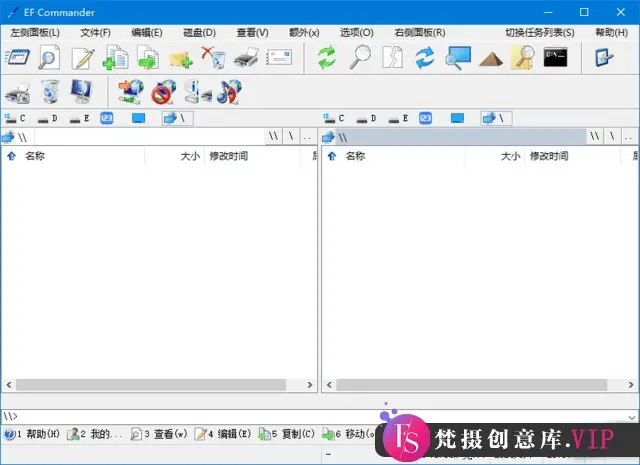This screenshot has height=465, width=640.
Task: Open the command line history dropdown arrow
Action: (x=632, y=417)
